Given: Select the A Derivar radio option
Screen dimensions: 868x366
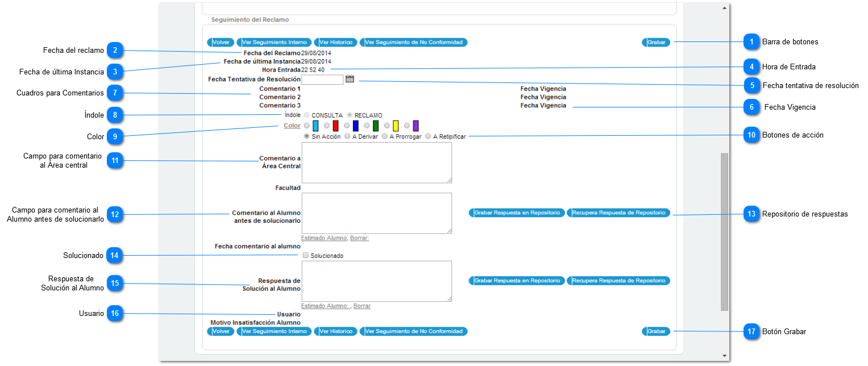Looking at the screenshot, I should (x=347, y=136).
